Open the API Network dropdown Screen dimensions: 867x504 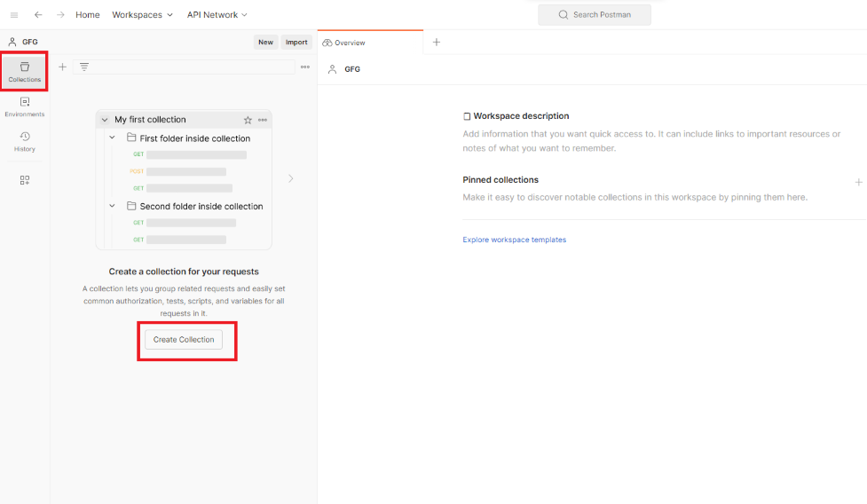(217, 15)
